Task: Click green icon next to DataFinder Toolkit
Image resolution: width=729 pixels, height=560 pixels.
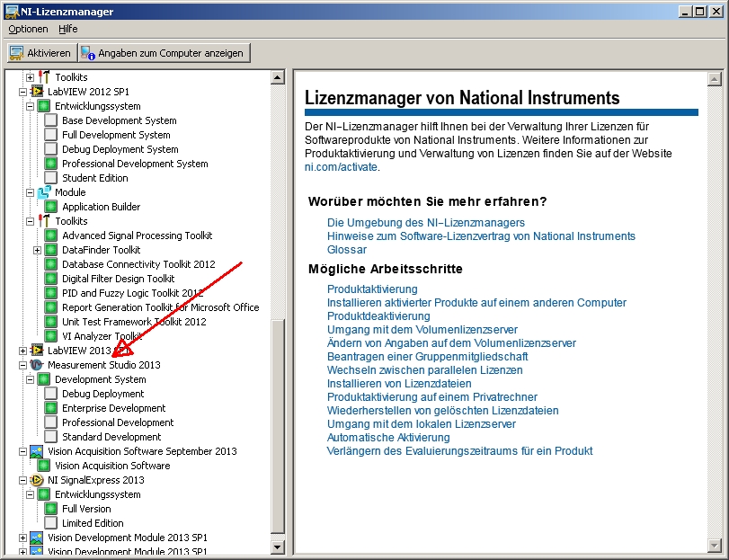Action: click(50, 250)
